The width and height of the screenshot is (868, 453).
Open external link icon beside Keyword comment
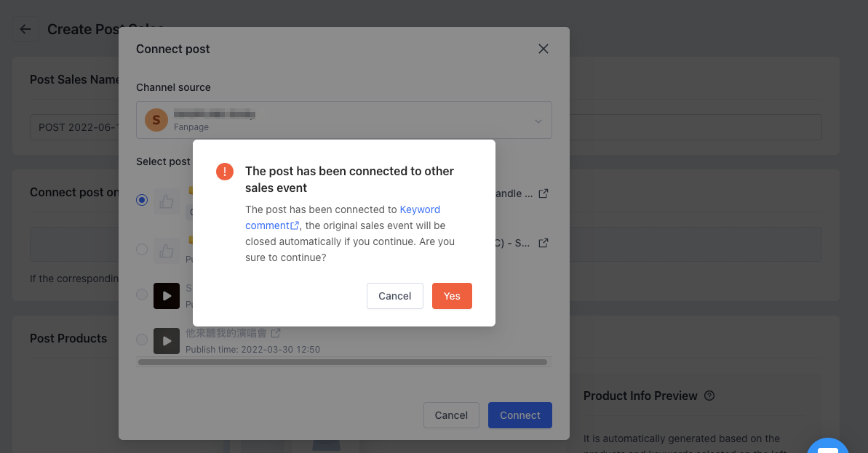click(295, 226)
